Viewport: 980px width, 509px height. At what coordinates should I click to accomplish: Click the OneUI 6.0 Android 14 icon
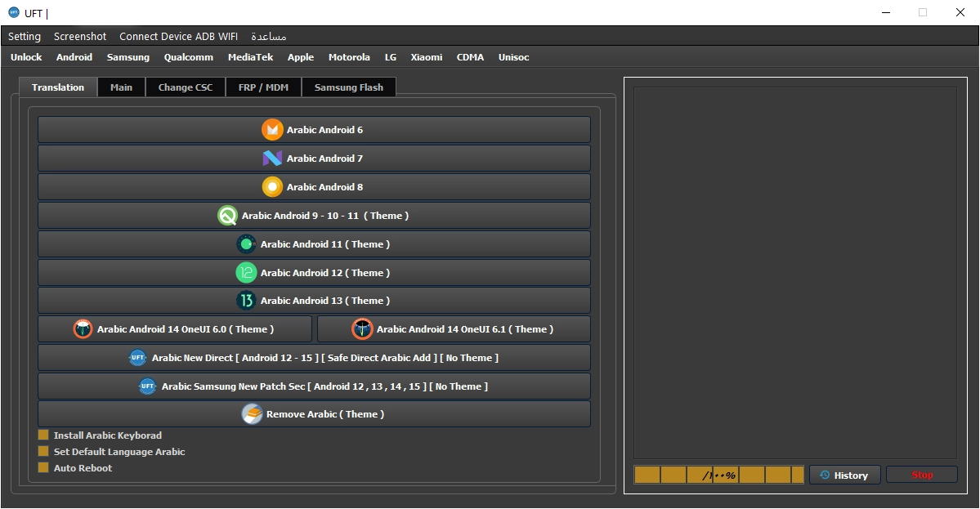pyautogui.click(x=83, y=329)
